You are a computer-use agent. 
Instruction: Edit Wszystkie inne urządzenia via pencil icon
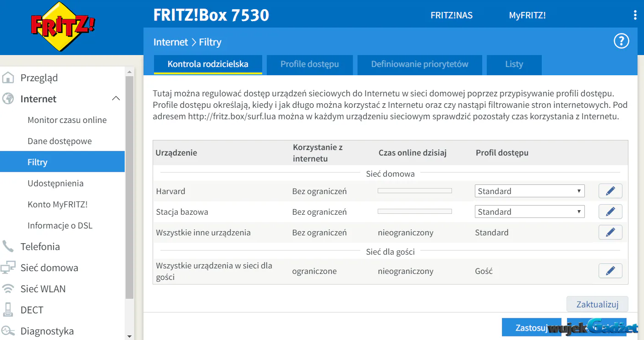tap(610, 232)
